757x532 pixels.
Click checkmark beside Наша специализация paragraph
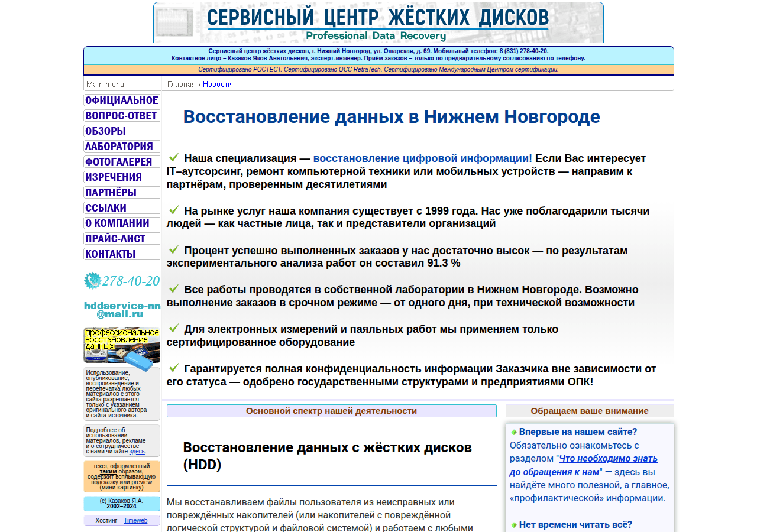point(174,157)
